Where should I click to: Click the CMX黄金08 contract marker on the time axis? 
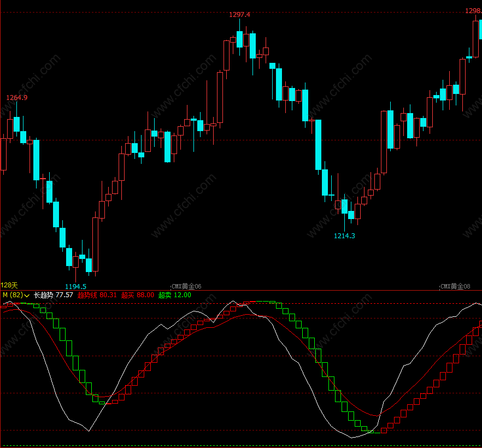click(x=455, y=286)
